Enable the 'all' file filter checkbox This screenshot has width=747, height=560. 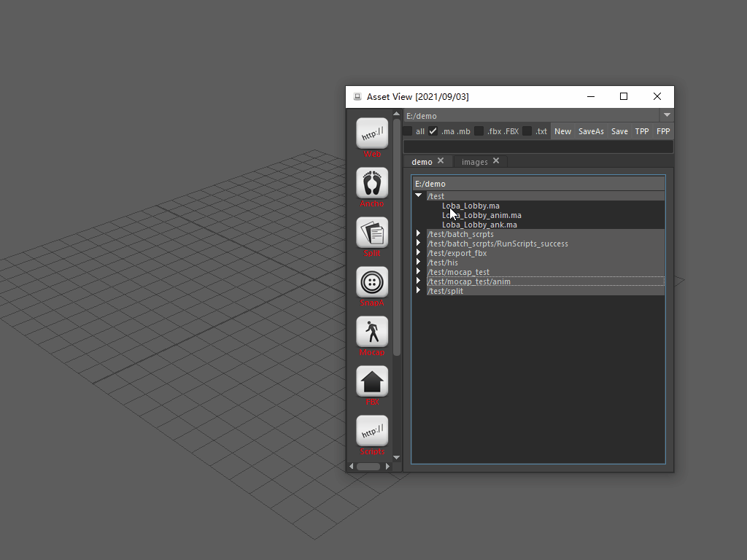[408, 131]
